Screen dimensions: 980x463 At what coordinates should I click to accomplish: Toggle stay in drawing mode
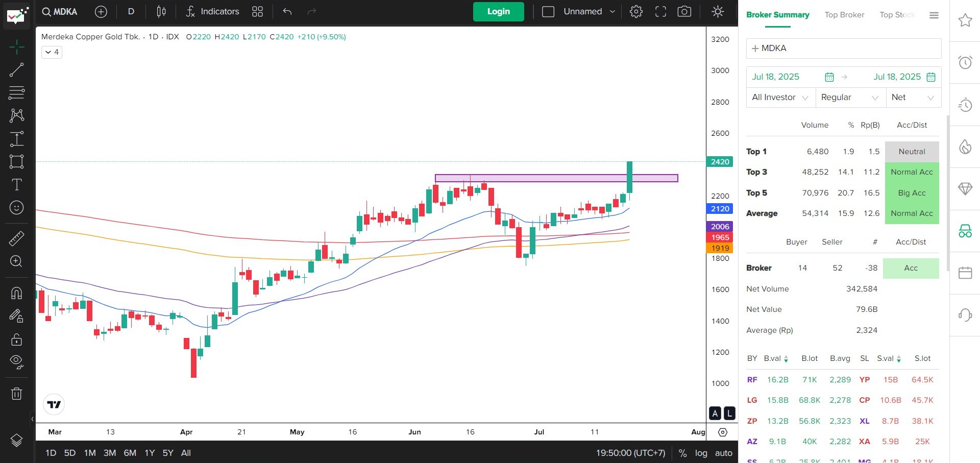[17, 316]
